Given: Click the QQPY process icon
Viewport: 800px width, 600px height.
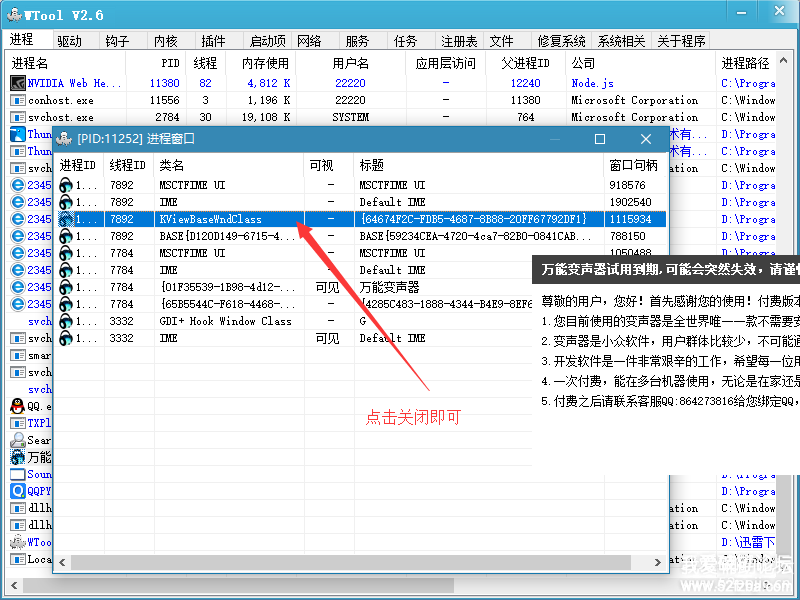Looking at the screenshot, I should point(17,491).
